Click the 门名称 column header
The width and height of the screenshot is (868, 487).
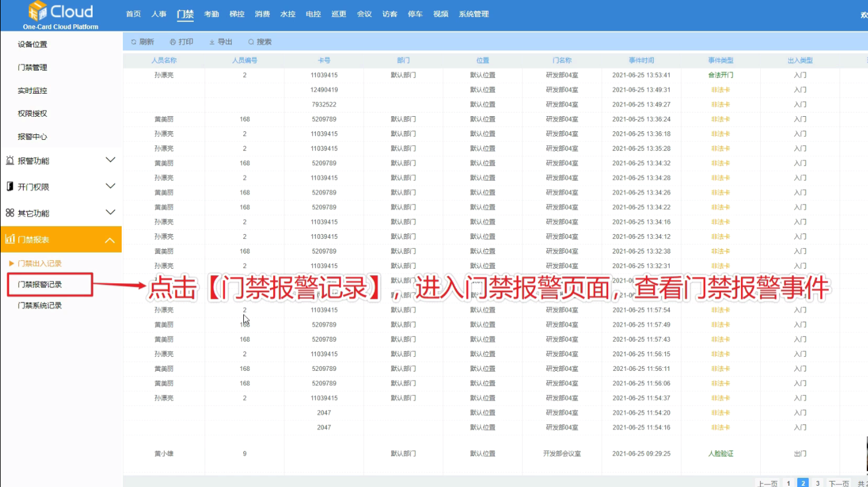(x=562, y=60)
